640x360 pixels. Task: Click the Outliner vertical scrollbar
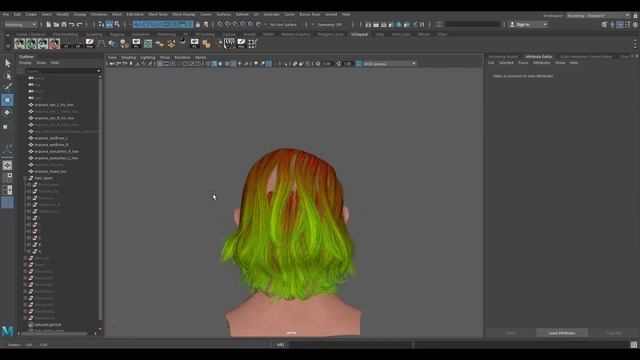100,200
